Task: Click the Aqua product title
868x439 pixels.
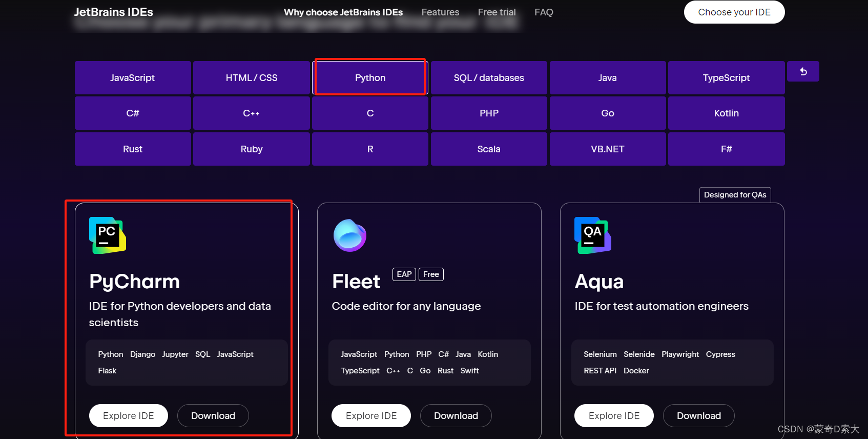Action: [599, 282]
